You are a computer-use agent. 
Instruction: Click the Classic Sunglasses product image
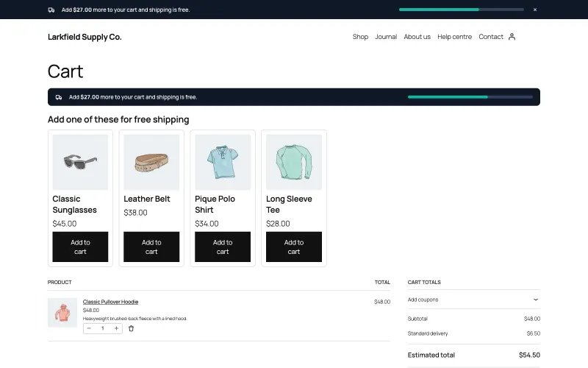pos(80,162)
